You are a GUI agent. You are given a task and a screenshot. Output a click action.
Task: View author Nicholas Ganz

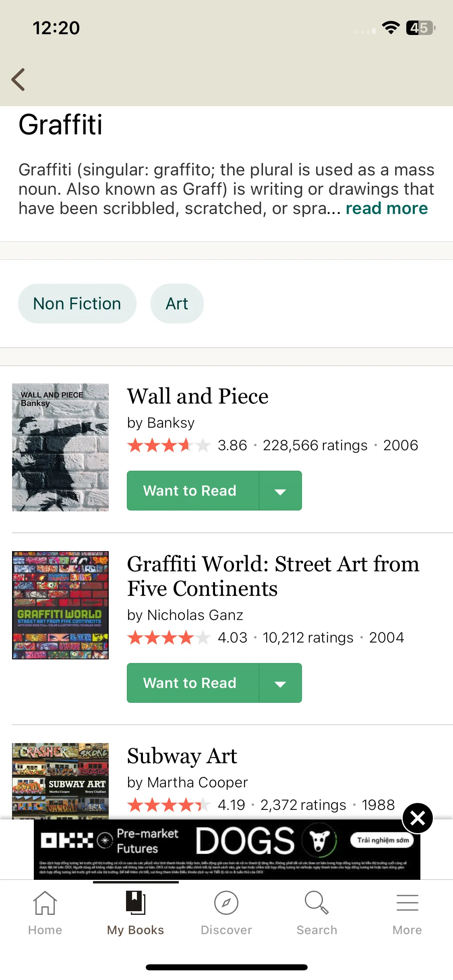click(195, 615)
